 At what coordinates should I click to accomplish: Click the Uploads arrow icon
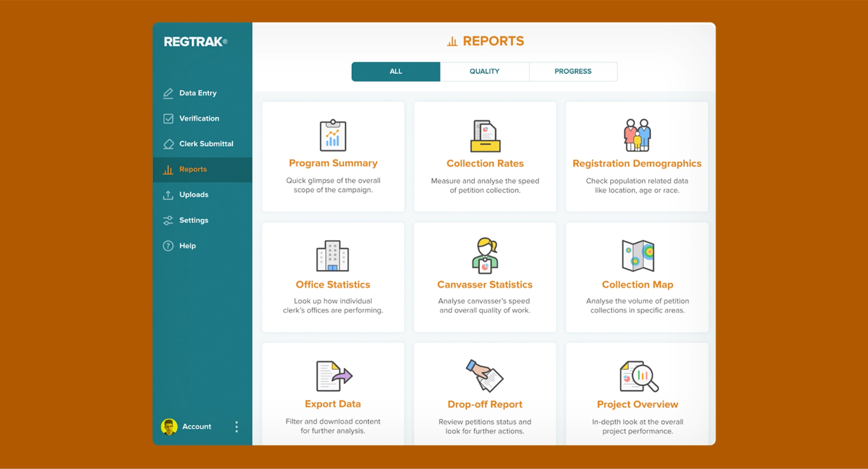click(168, 195)
